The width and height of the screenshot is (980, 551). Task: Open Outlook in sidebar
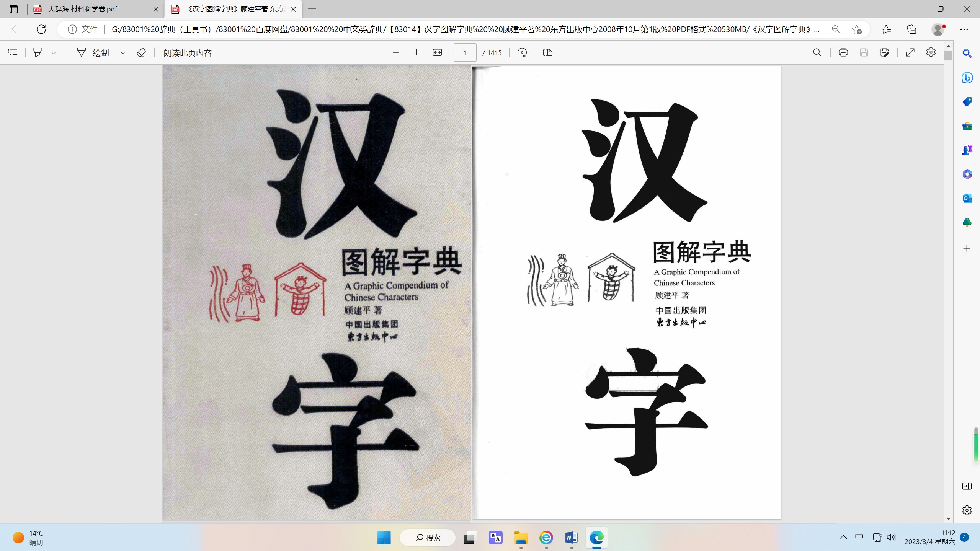[967, 198]
